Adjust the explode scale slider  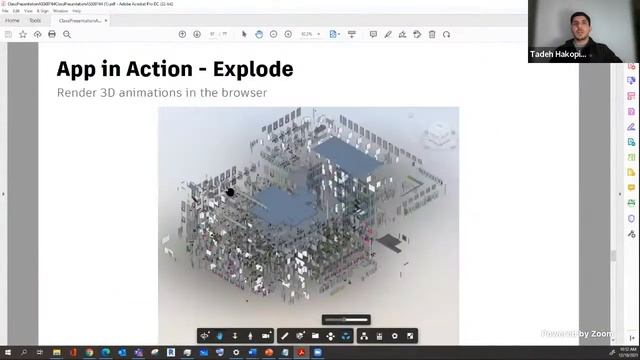(x=346, y=320)
